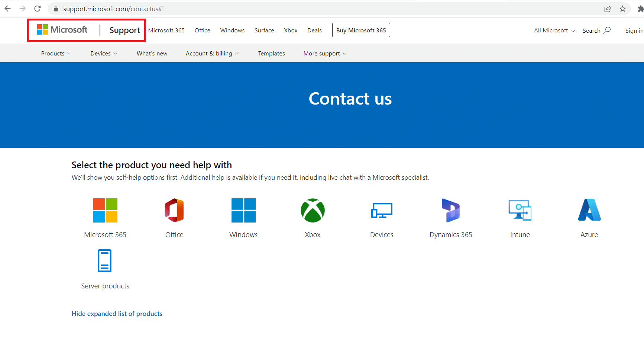Expand the Devices dropdown in the navigation bar
Screen dimensions: 644x339
pyautogui.click(x=104, y=54)
